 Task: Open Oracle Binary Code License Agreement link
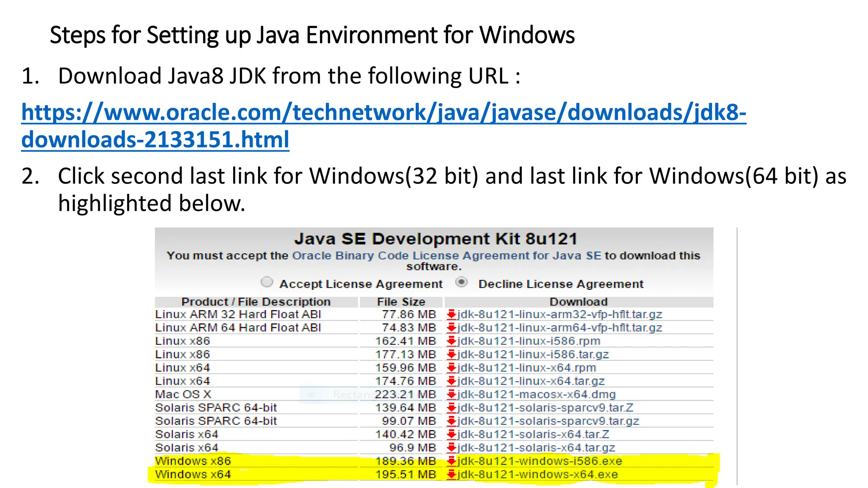[x=447, y=255]
